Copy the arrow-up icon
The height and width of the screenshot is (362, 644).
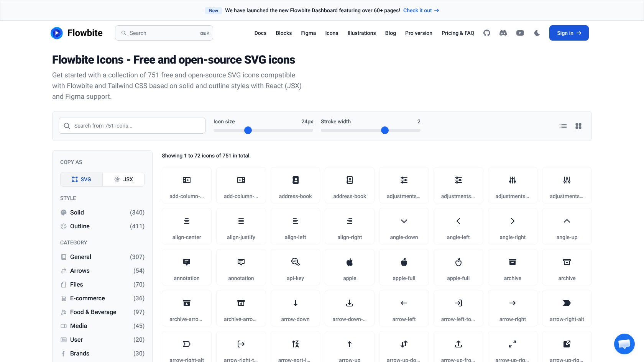click(x=350, y=347)
